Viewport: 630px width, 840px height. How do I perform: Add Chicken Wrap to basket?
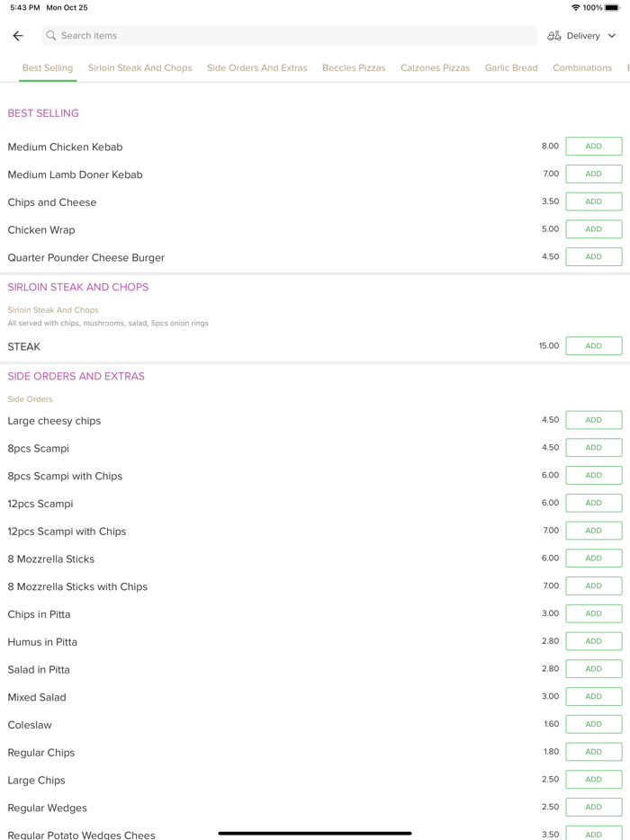(x=593, y=229)
